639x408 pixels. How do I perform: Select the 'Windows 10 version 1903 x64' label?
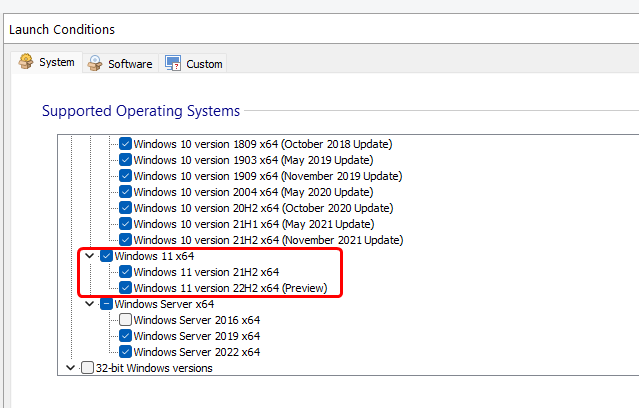click(x=253, y=160)
